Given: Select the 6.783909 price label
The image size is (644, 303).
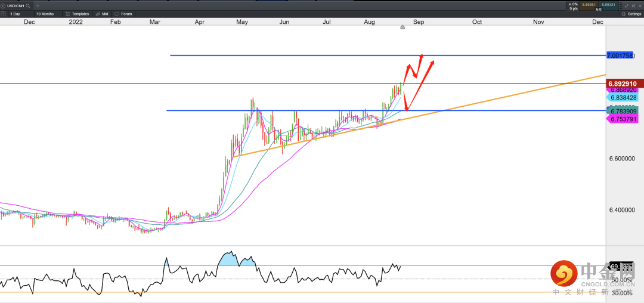Looking at the screenshot, I should pos(623,111).
